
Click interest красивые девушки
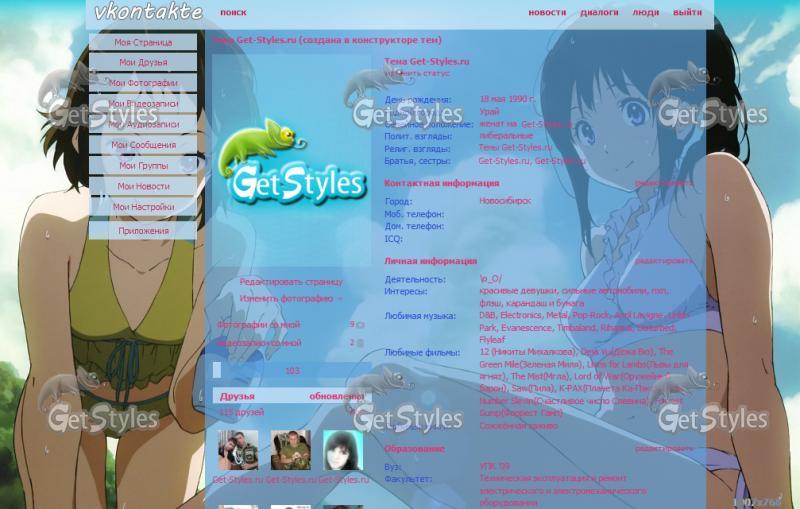coord(518,291)
